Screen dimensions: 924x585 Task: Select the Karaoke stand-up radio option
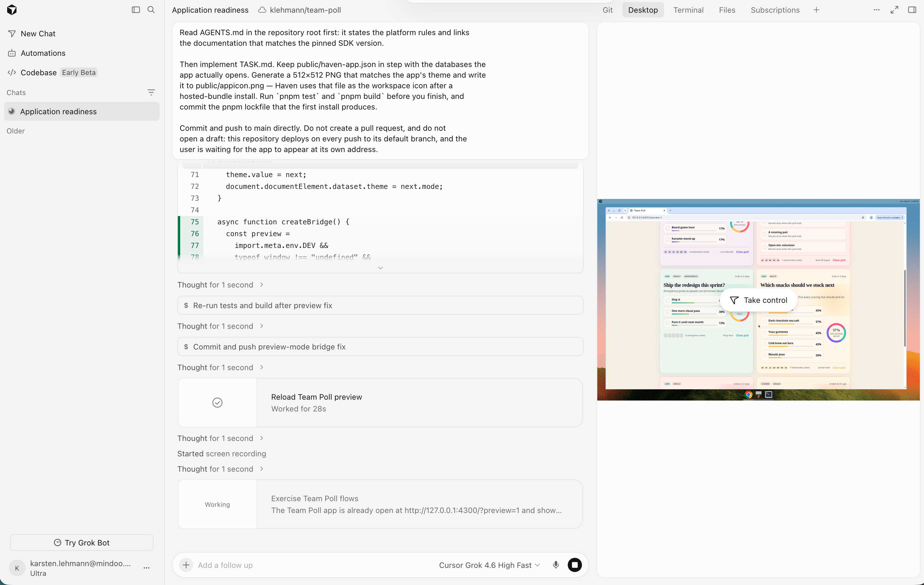(x=668, y=239)
